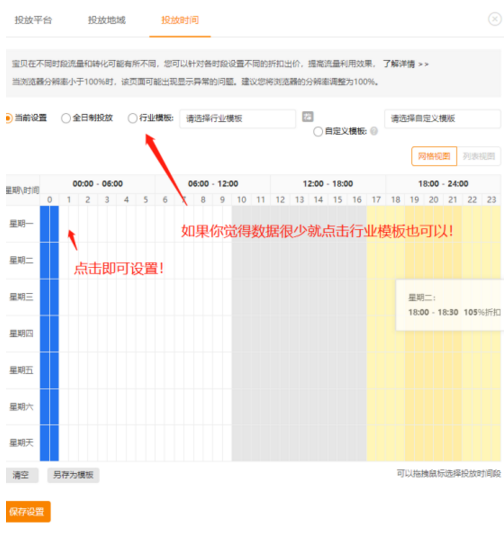Click 另存为模板 to save as template
Screen dimensions: 504x538
pos(73,475)
